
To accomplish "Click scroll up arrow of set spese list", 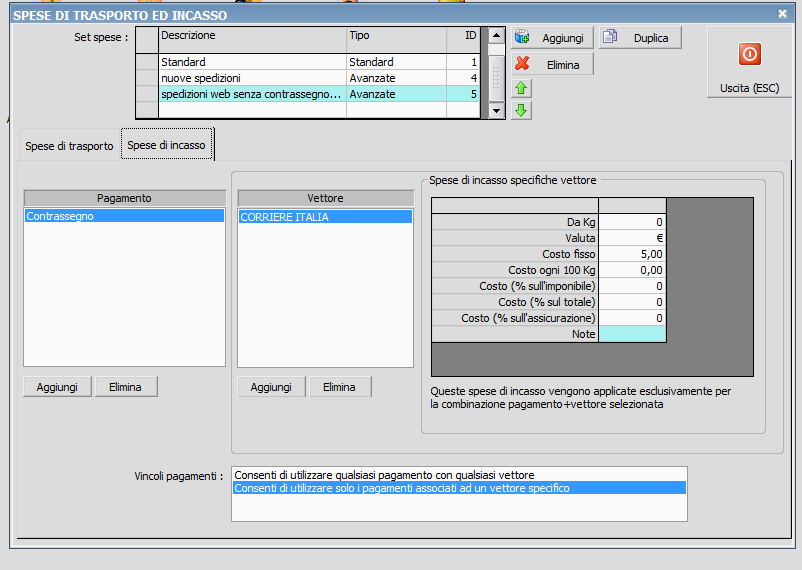I will [x=496, y=36].
